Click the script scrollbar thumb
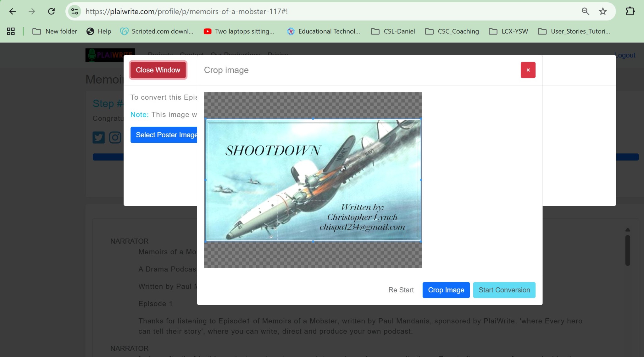This screenshot has height=357, width=644. click(628, 250)
